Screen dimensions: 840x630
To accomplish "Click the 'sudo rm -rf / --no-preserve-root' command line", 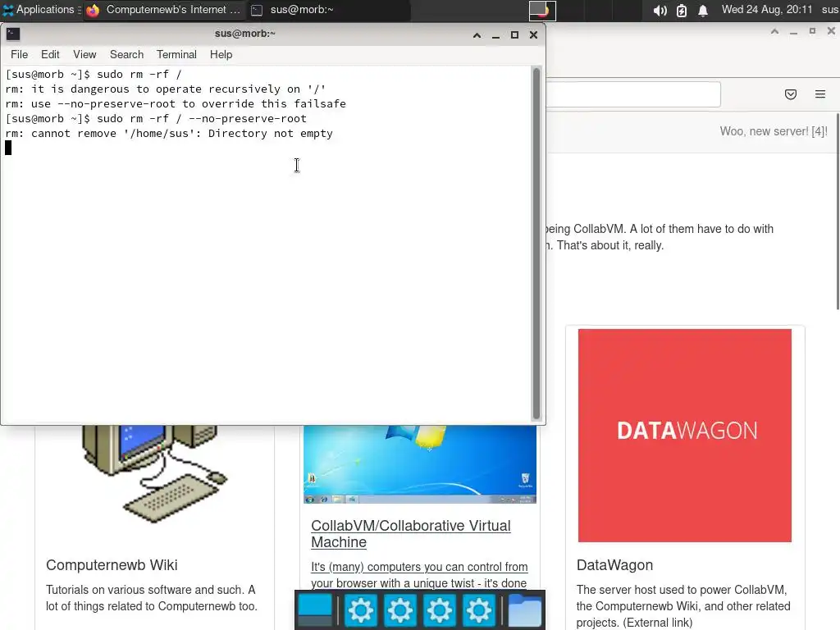I will coord(202,118).
